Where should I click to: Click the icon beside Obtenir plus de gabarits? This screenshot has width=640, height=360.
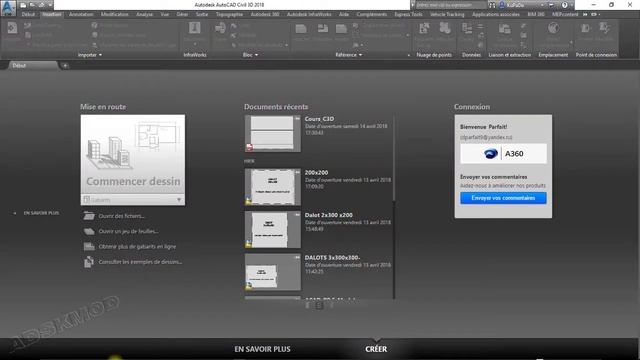coord(89,247)
